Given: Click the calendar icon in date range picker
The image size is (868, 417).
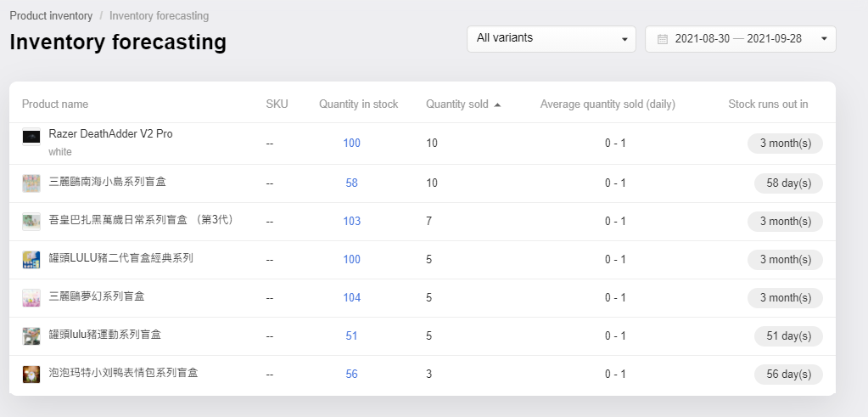Looking at the screenshot, I should (x=662, y=39).
